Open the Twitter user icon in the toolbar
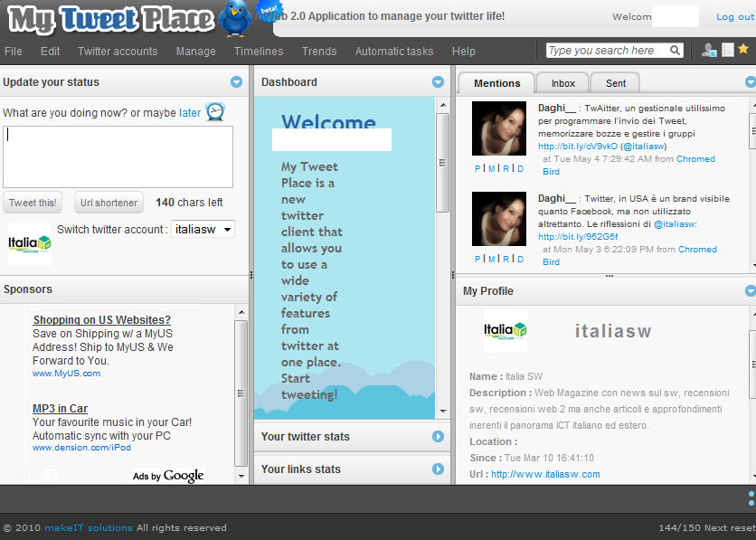The height and width of the screenshot is (540, 756). point(709,50)
